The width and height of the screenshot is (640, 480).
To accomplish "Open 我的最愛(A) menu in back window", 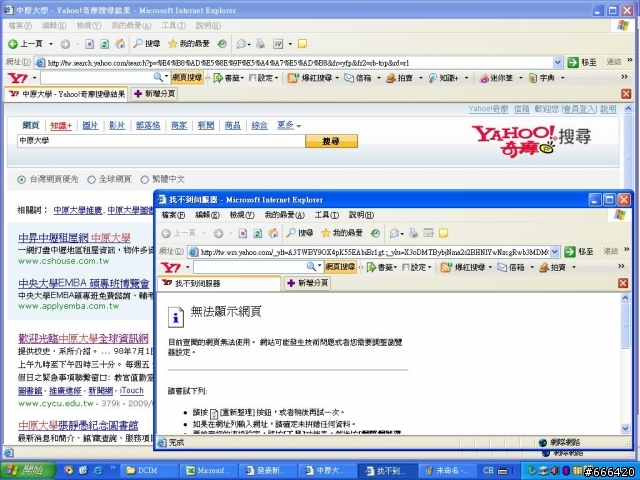I will (131, 26).
